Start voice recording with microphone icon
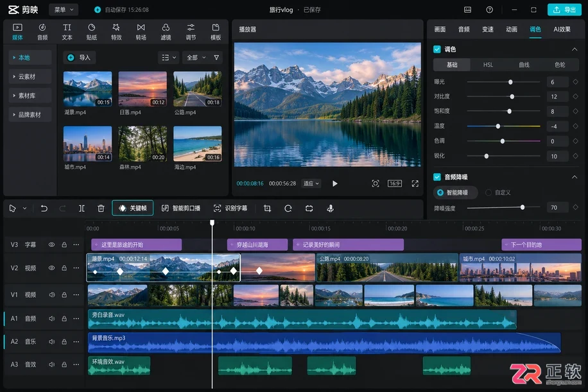This screenshot has height=392, width=588. click(x=331, y=209)
